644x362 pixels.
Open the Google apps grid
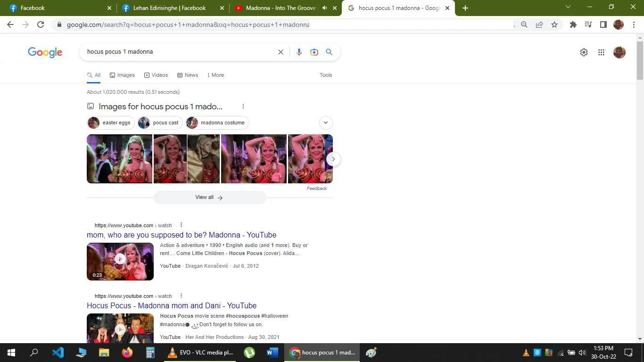(601, 52)
